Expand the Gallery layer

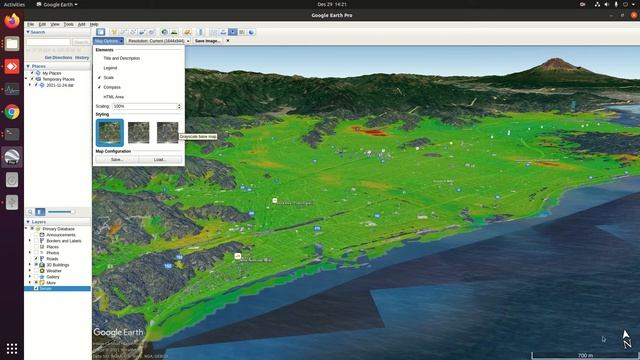[x=30, y=277]
